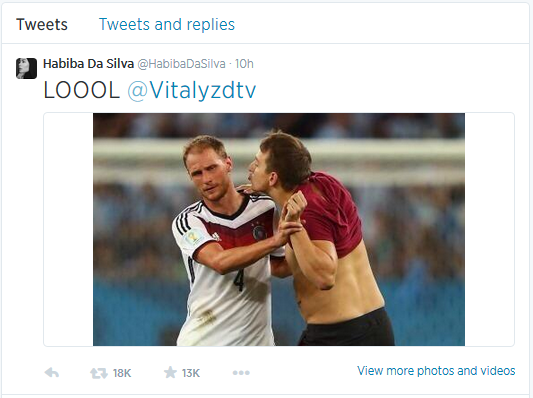Click the German team crest on the jersey

259,232
